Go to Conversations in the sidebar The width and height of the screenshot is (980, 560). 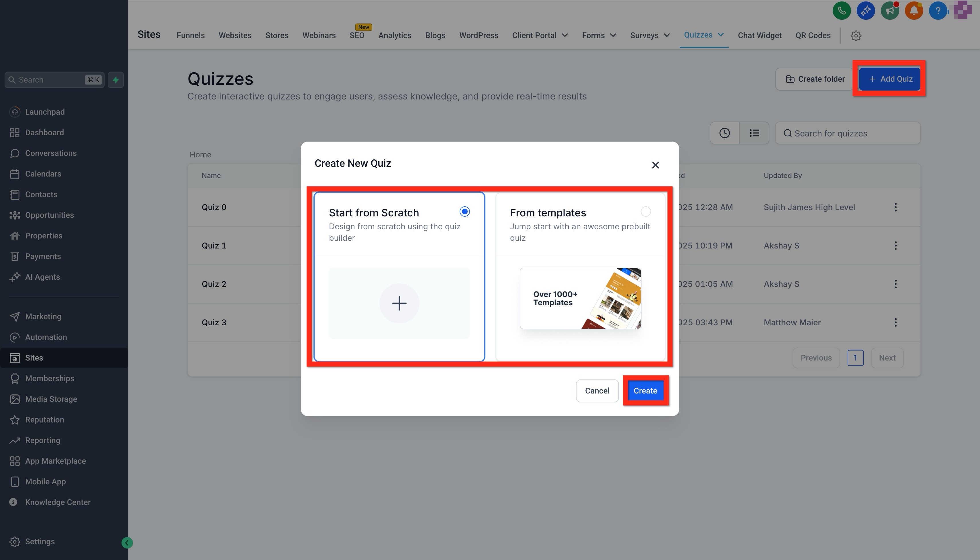point(51,153)
